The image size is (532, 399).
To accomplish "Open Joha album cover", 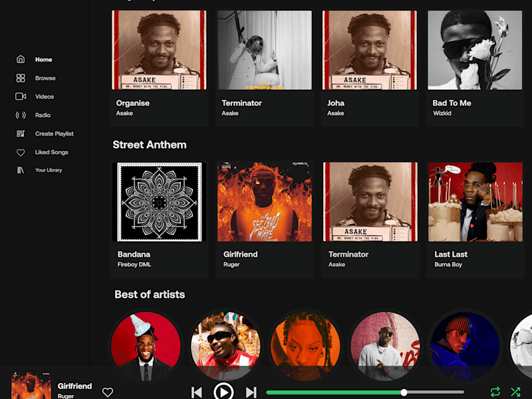I will point(370,51).
